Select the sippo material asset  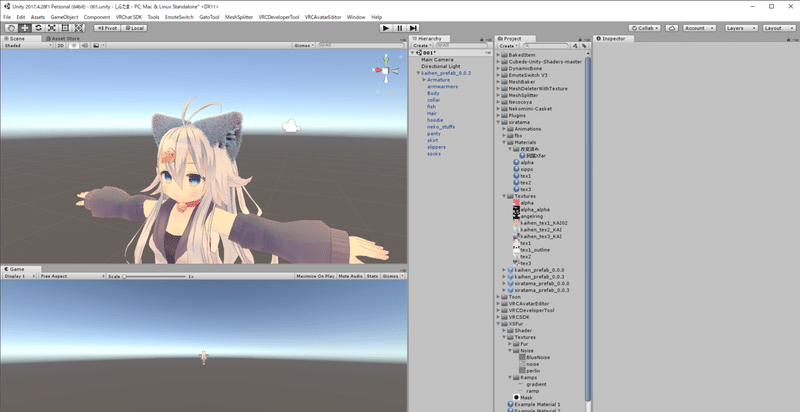(527, 169)
